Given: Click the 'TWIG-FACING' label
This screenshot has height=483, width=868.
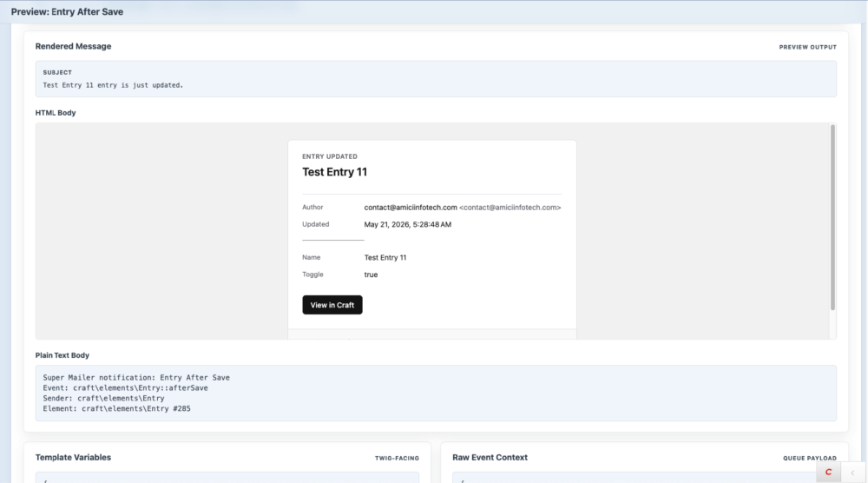Looking at the screenshot, I should [397, 458].
